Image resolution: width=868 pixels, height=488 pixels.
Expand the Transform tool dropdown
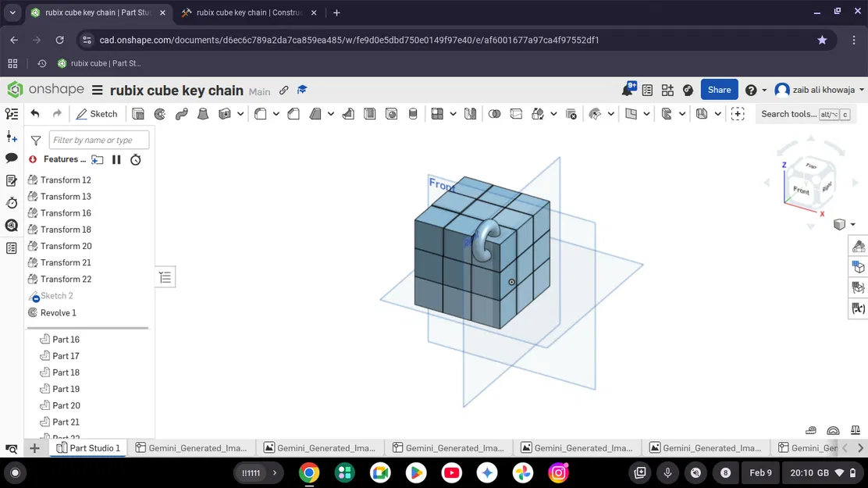tap(552, 114)
